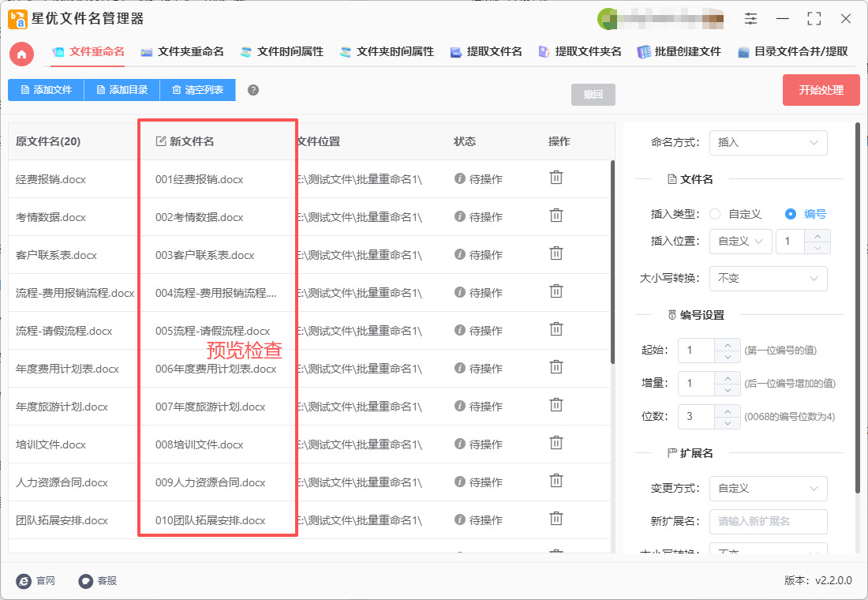
Task: Select the 自定义 insert type radio button
Action: 716,214
